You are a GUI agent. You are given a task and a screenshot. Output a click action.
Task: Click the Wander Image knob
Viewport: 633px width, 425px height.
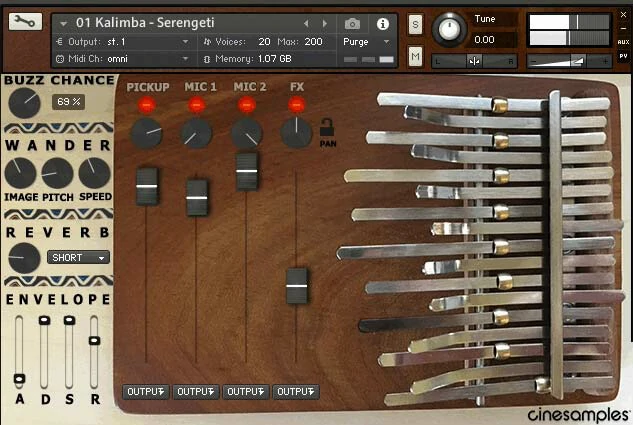(20, 173)
